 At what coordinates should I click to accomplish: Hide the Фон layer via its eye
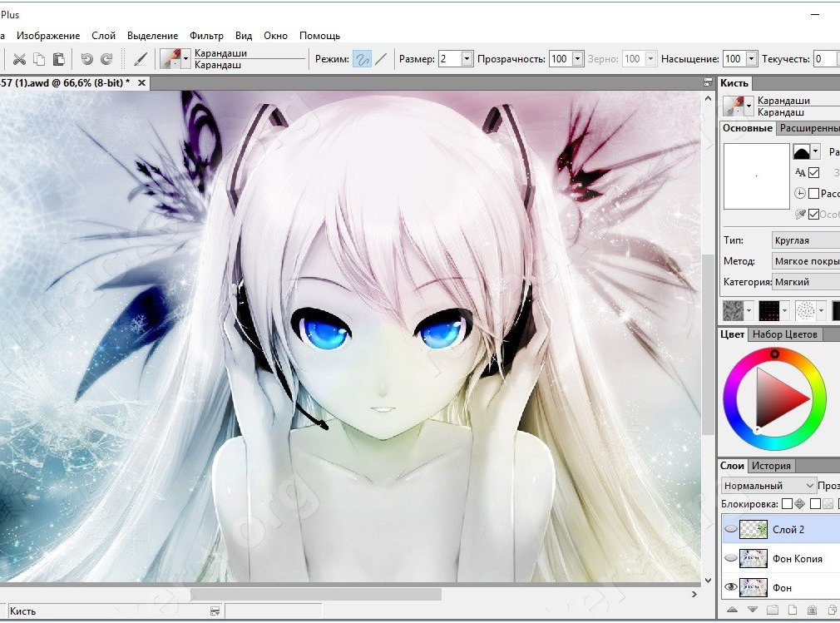730,587
